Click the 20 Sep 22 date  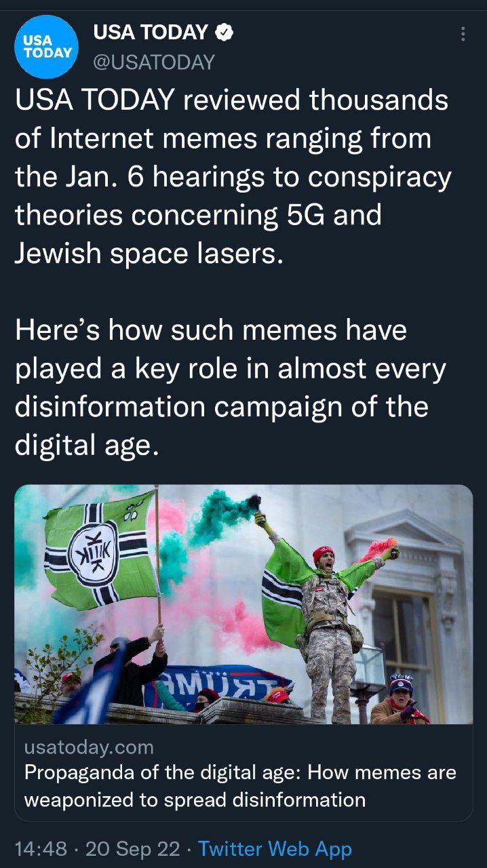pos(133,848)
